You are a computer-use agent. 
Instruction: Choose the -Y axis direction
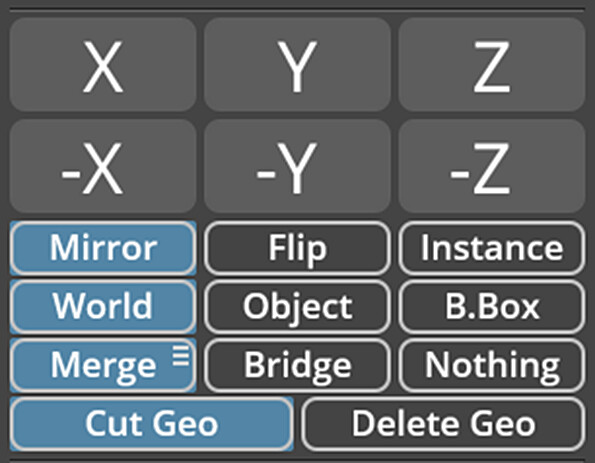[x=297, y=166]
